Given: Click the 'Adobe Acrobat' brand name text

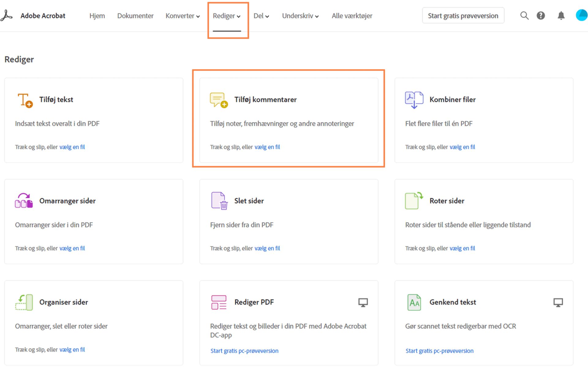Looking at the screenshot, I should point(43,16).
